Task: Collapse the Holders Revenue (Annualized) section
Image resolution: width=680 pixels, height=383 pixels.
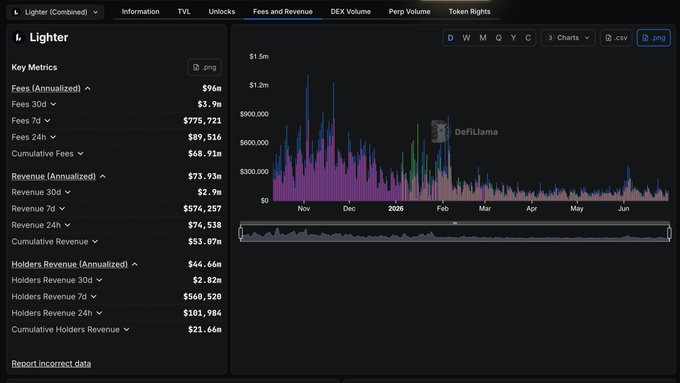Action: pos(135,265)
